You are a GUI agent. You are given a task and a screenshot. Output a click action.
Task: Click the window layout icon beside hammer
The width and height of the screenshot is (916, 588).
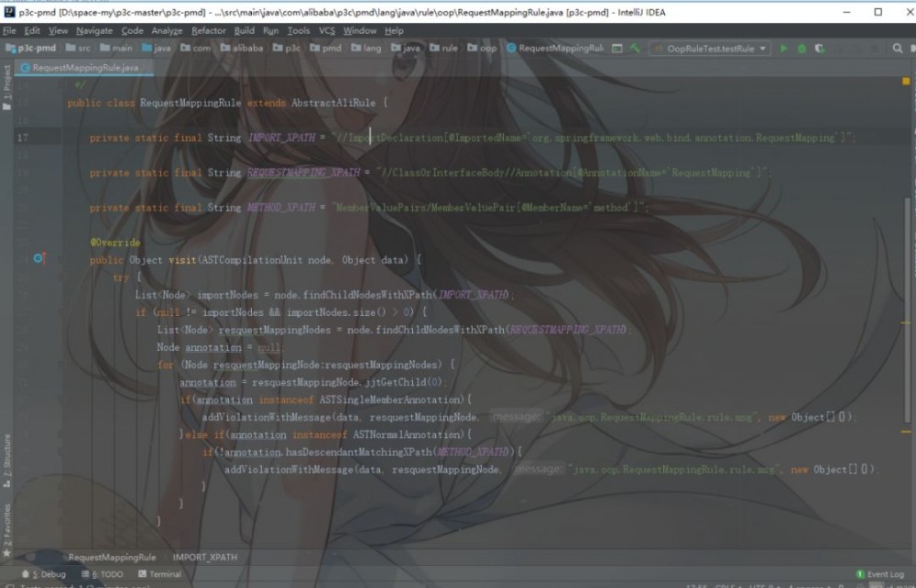(616, 49)
